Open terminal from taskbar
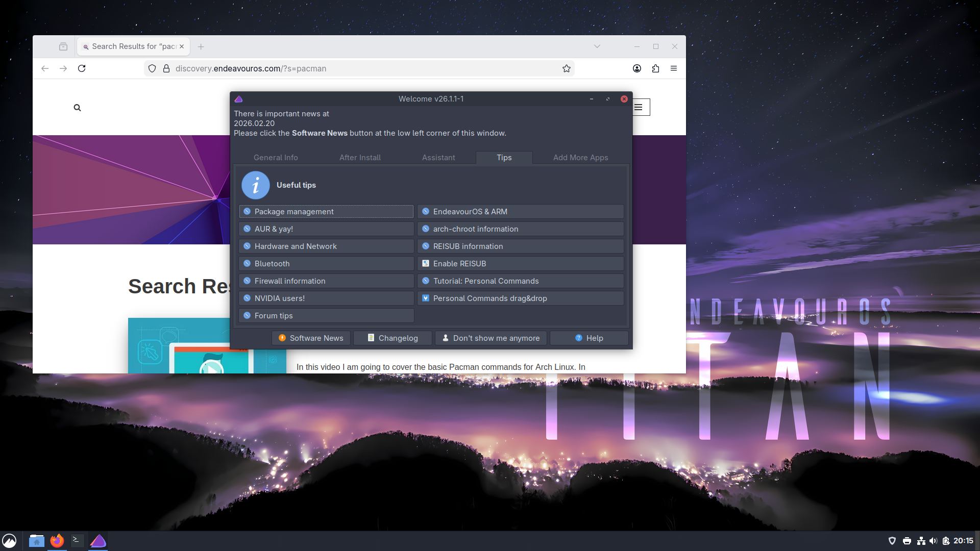Image resolution: width=980 pixels, height=551 pixels. point(77,541)
